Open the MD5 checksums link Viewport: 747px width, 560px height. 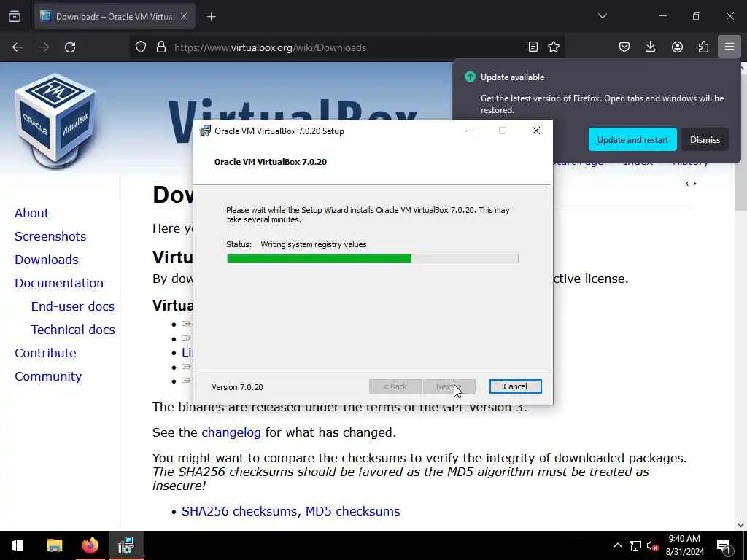tap(352, 511)
